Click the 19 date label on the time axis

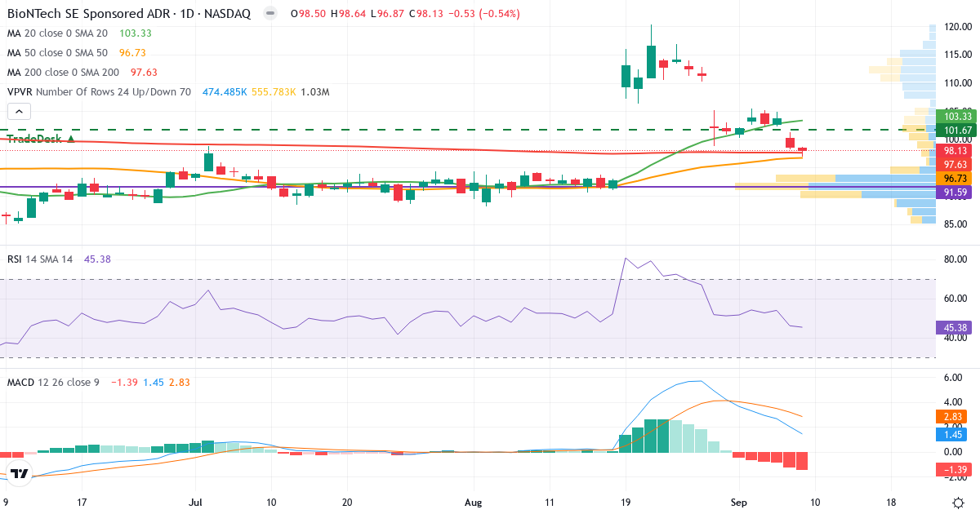[626, 502]
